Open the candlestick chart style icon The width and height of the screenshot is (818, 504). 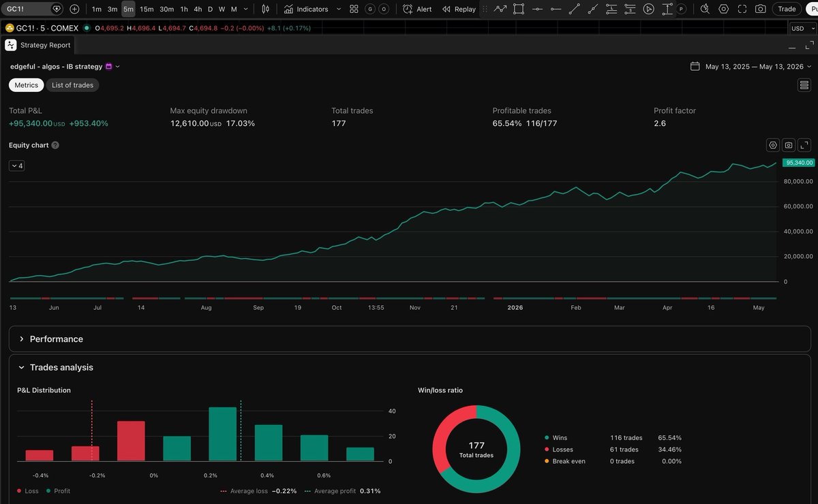point(265,9)
